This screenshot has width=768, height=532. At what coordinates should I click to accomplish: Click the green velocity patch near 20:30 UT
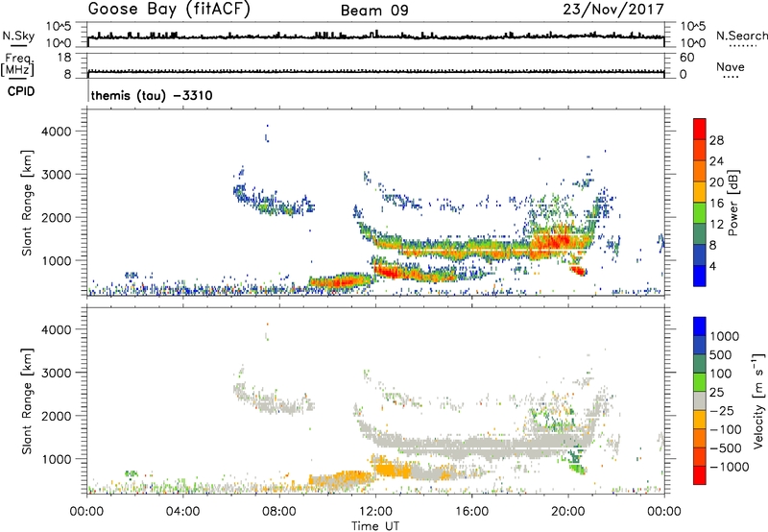point(578,469)
